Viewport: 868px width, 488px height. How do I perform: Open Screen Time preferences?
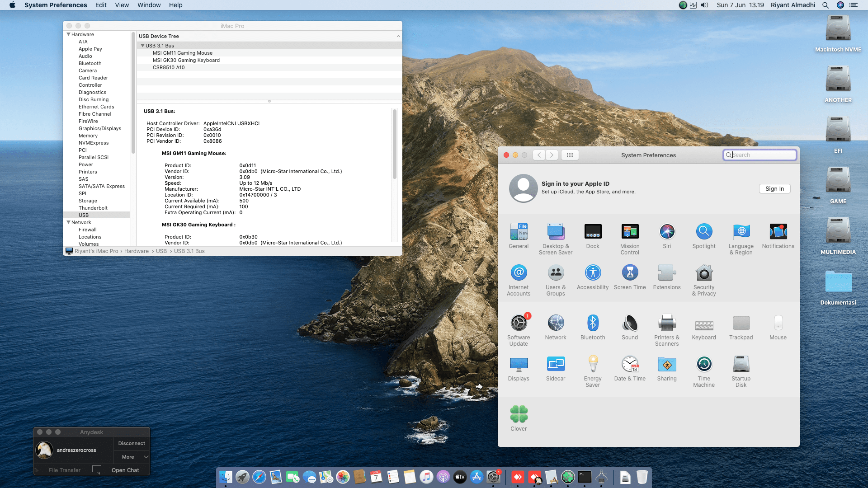tap(630, 277)
